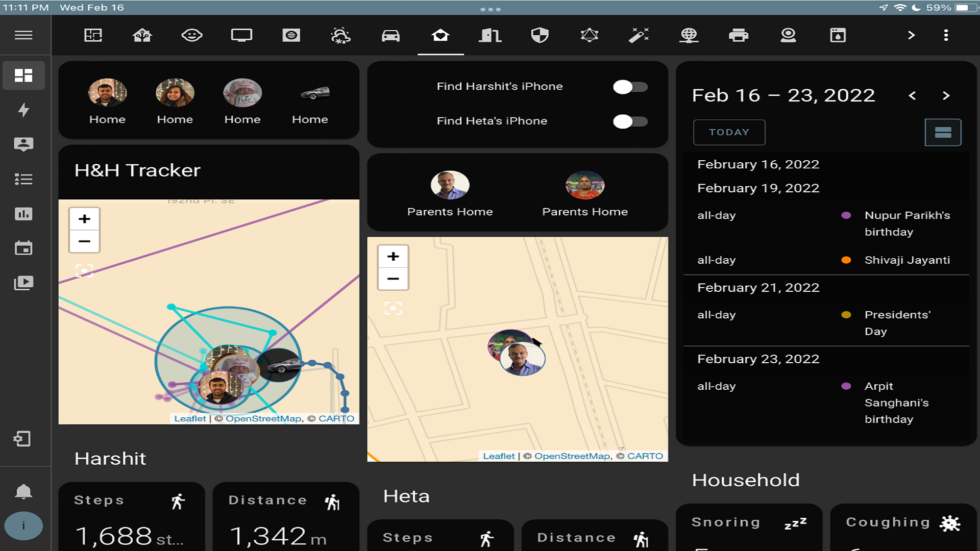Image resolution: width=980 pixels, height=551 pixels.
Task: Click the Media browser sidebar icon
Action: click(x=23, y=283)
